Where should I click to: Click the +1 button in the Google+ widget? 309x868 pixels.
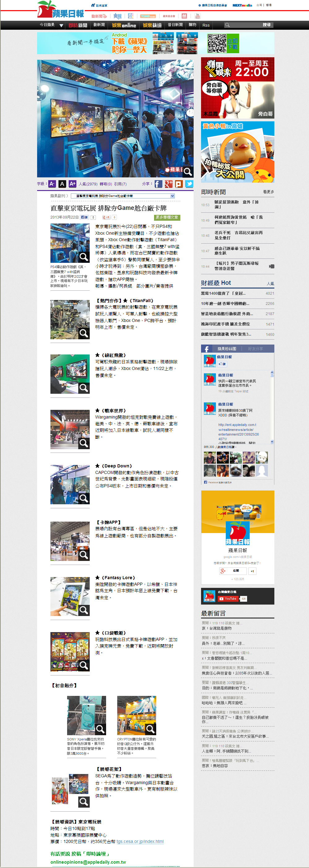coord(252,571)
